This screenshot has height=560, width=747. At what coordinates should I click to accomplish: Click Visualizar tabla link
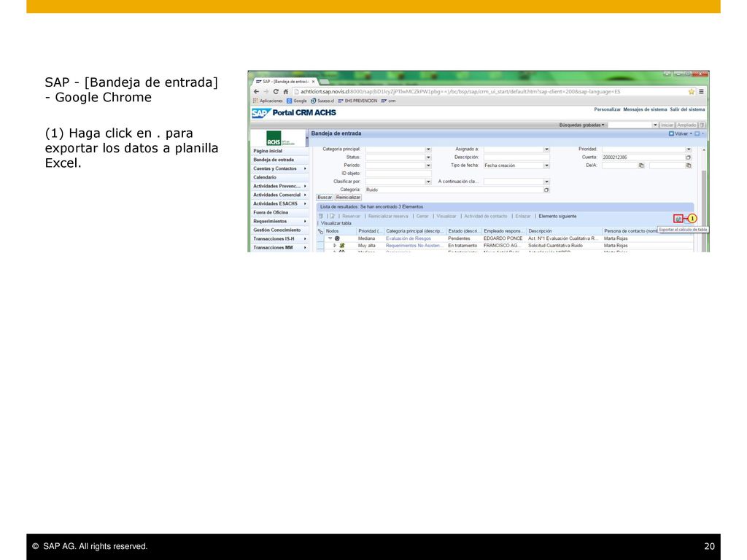[x=336, y=223]
